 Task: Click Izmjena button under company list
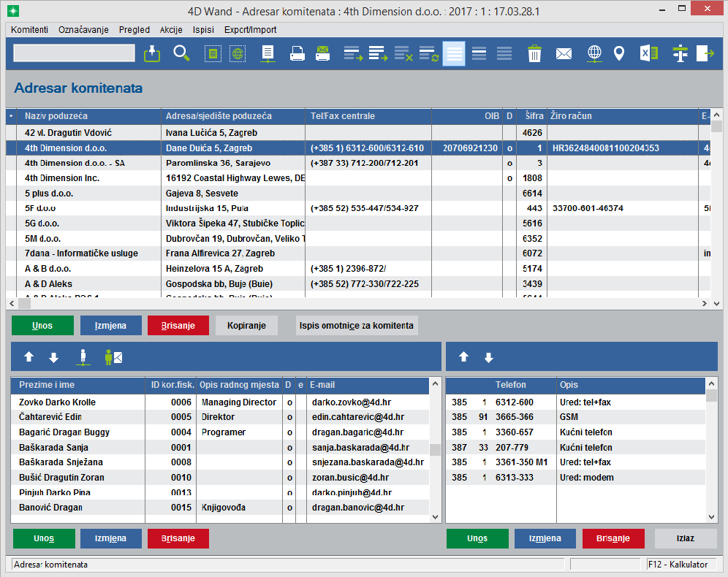[110, 326]
